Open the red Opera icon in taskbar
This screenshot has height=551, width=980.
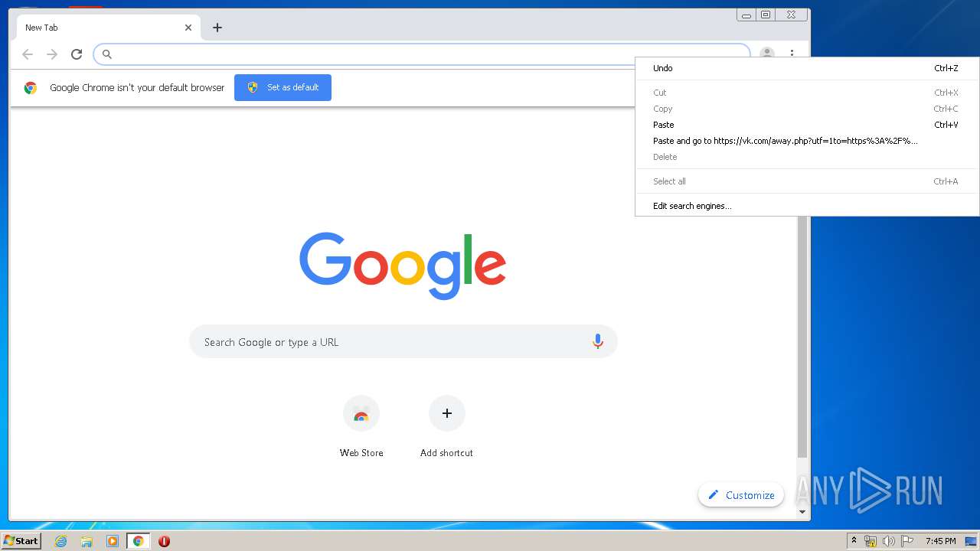click(164, 541)
